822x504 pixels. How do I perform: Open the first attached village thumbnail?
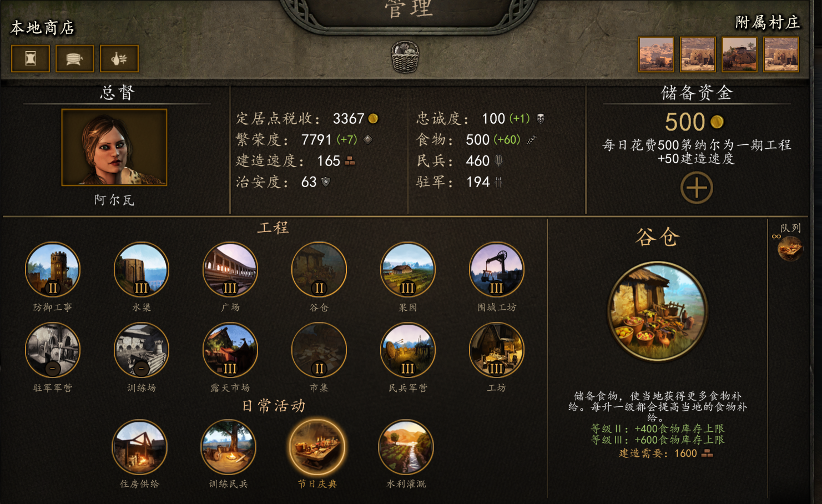(x=656, y=54)
